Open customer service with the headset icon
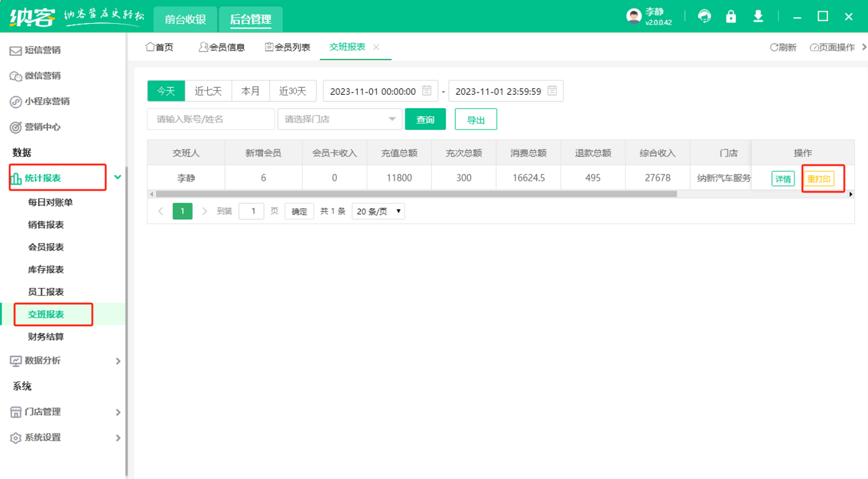Image resolution: width=868 pixels, height=479 pixels. click(704, 16)
